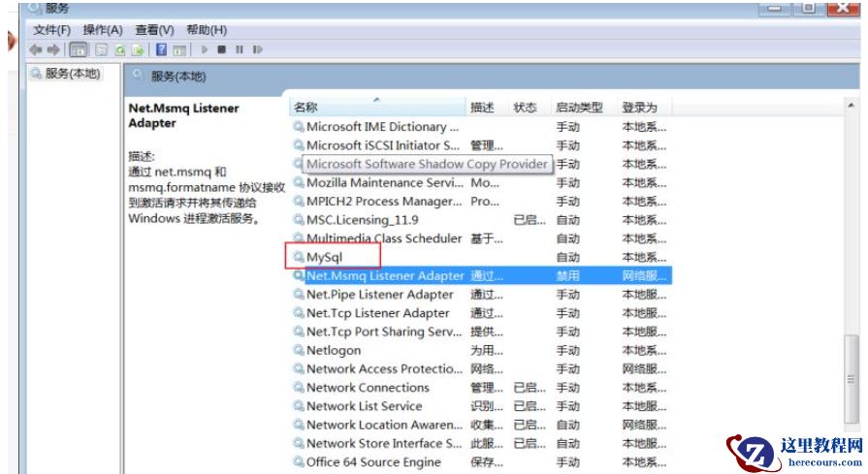868x474 pixels.
Task: Sort by the 状态 column header
Action: pyautogui.click(x=530, y=108)
